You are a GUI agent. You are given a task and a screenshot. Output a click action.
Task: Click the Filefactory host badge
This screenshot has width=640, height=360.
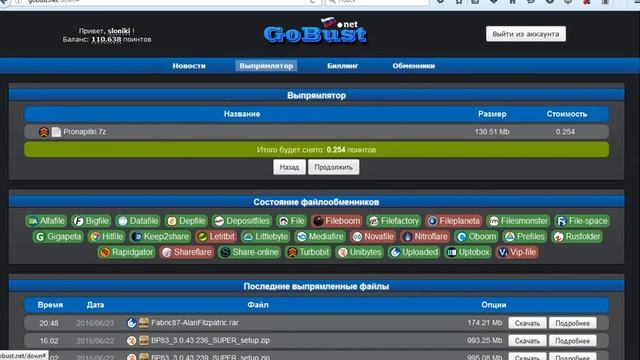point(394,221)
